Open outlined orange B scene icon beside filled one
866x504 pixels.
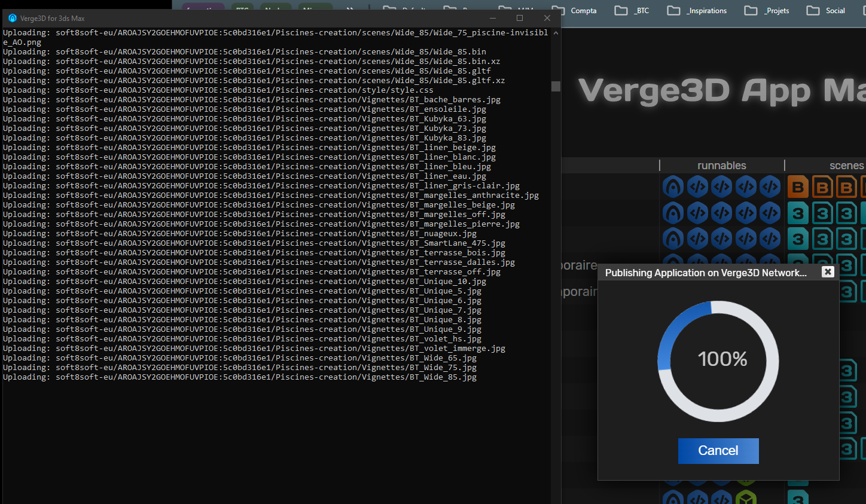point(822,187)
